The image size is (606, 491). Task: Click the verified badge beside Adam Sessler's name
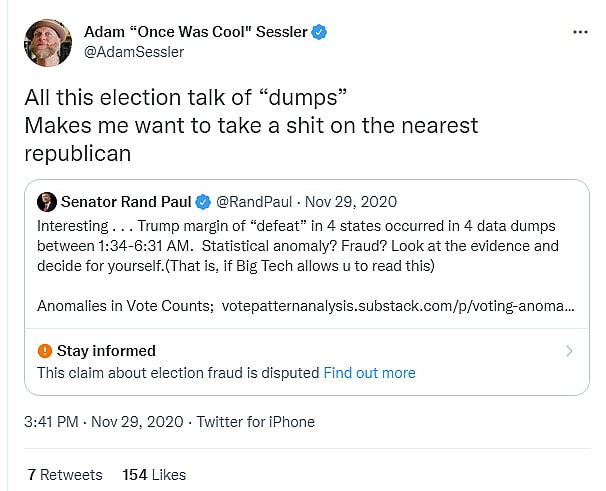coord(318,33)
